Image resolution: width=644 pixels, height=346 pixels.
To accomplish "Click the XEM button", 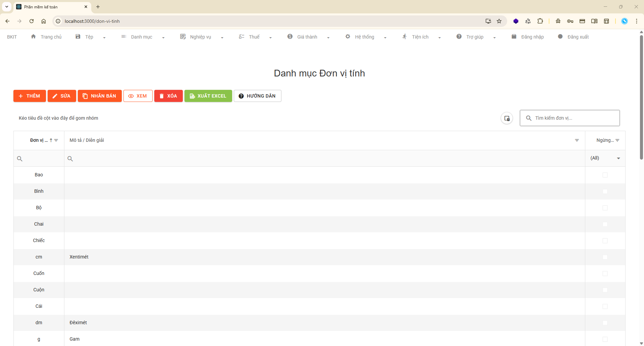I will click(138, 96).
